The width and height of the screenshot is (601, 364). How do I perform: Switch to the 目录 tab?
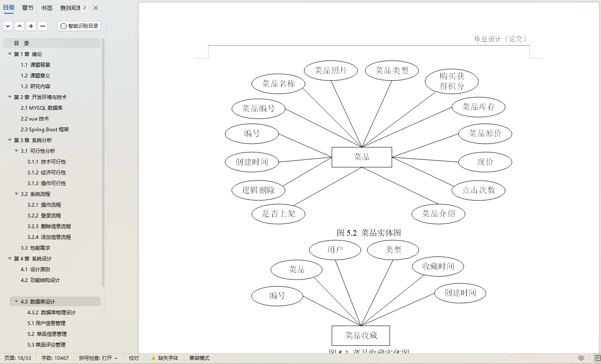point(9,7)
